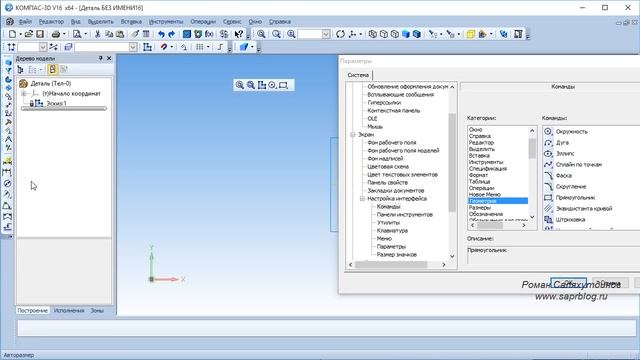Open Print preview icon

(x=77, y=34)
